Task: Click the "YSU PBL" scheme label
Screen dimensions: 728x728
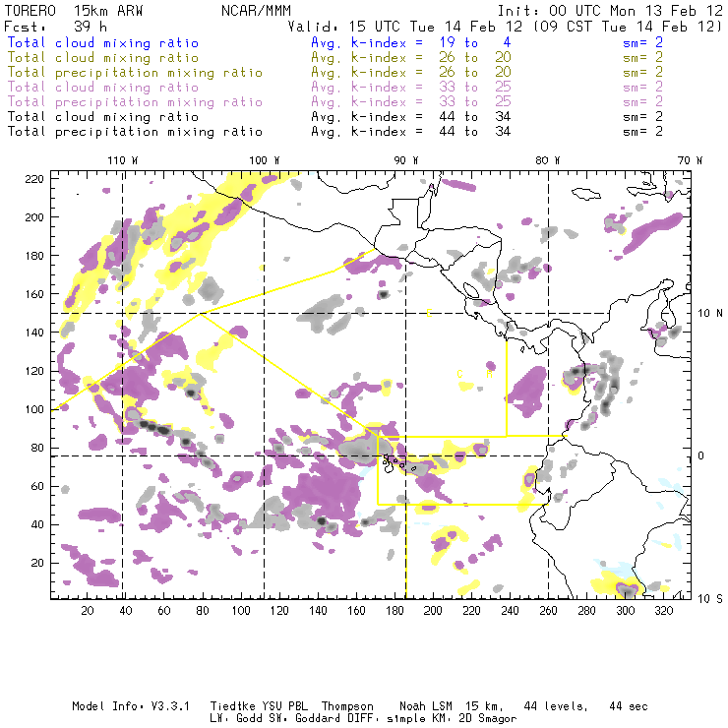Action: click(284, 706)
